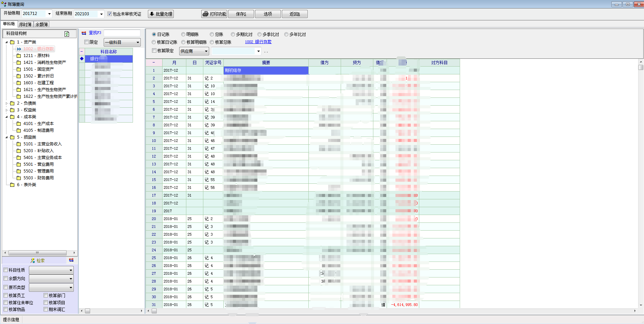Open the 1002 银行存款 link
Screen dimensions: 644x324
pos(258,42)
